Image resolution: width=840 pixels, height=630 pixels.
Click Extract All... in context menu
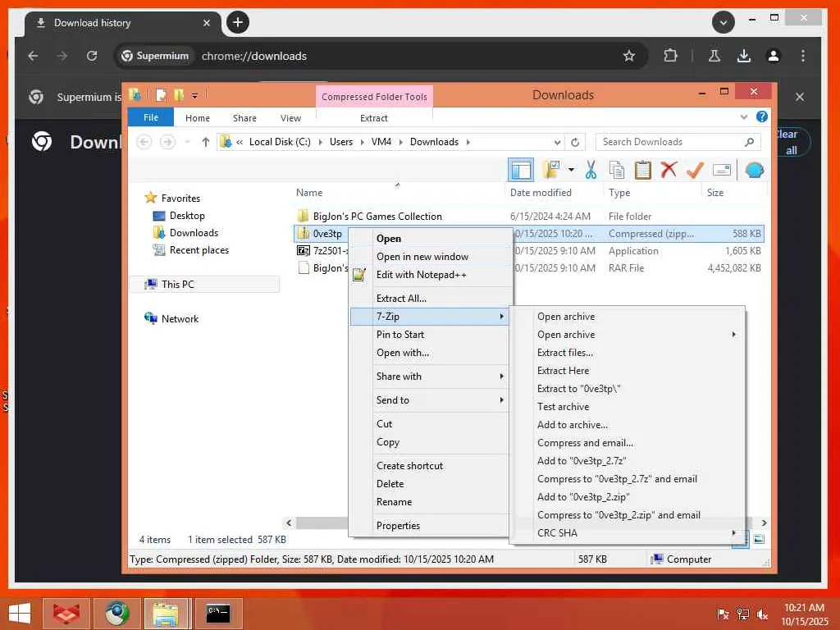pyautogui.click(x=429, y=299)
